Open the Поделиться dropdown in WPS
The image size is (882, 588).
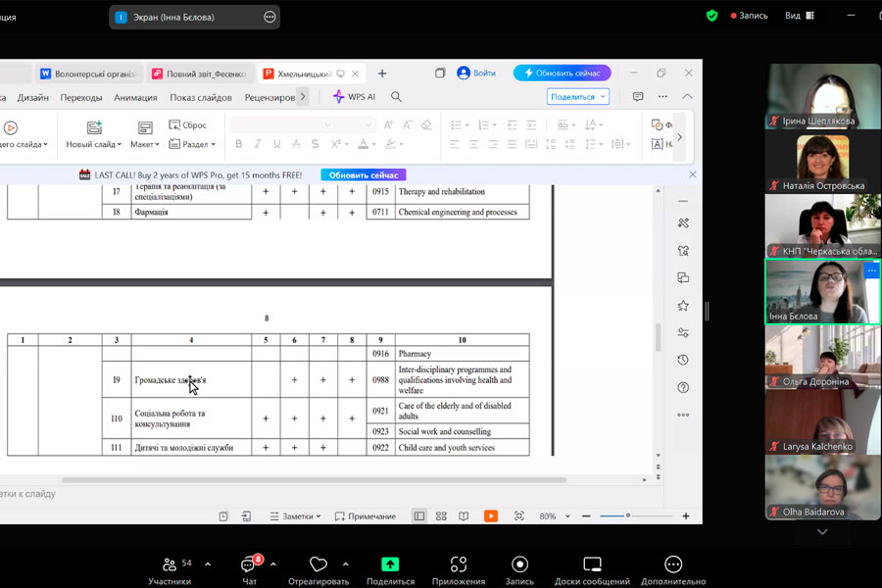[577, 97]
